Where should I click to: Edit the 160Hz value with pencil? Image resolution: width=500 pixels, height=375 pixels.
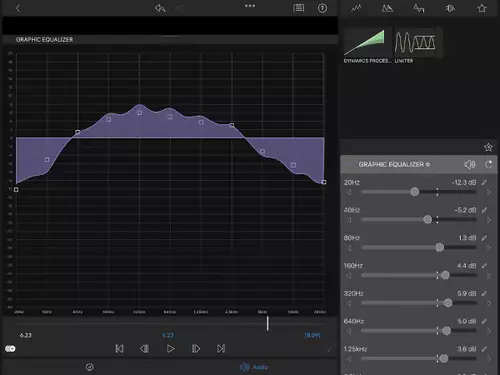pyautogui.click(x=484, y=266)
